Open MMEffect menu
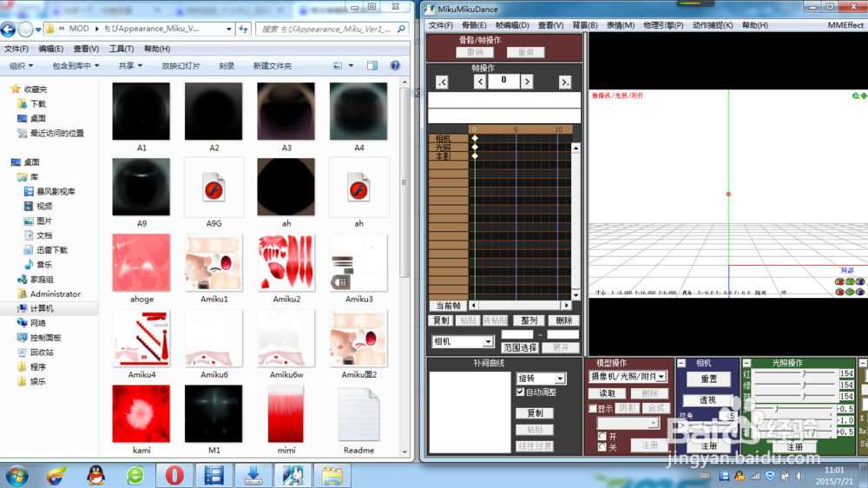Screen dimensions: 868x488 845,25
